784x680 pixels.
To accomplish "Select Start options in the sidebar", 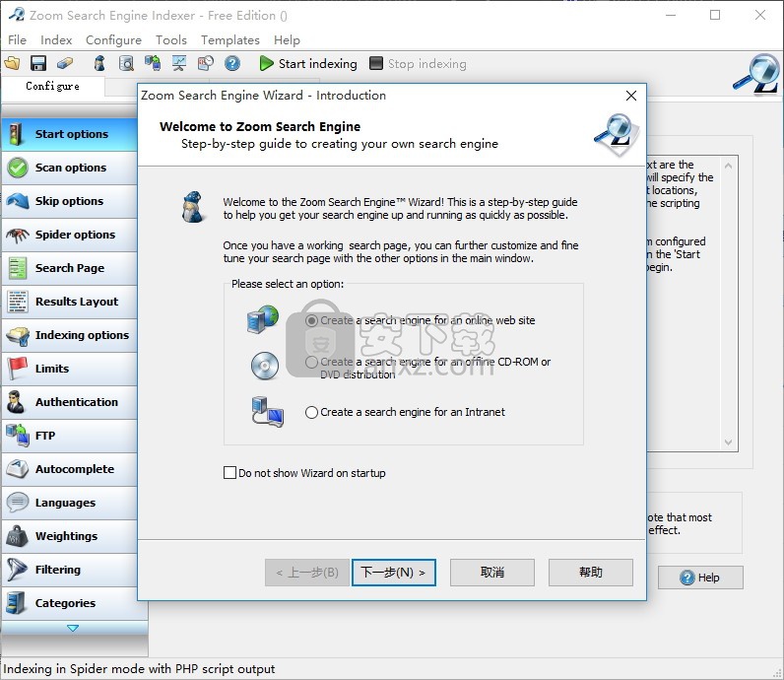I will point(70,134).
